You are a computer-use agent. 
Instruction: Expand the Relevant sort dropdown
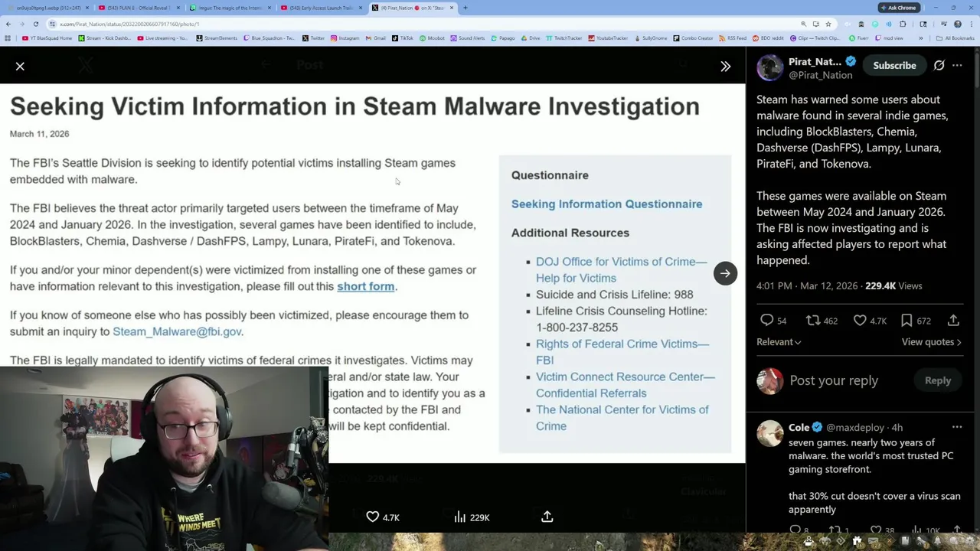pos(779,342)
